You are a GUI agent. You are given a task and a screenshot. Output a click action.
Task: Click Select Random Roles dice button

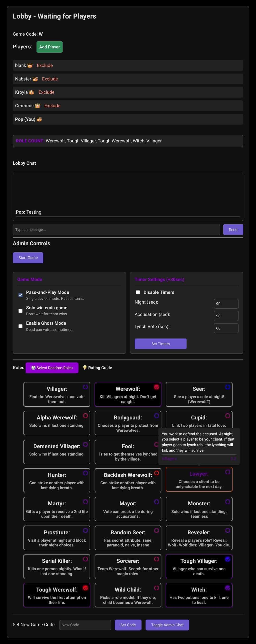[52, 368]
